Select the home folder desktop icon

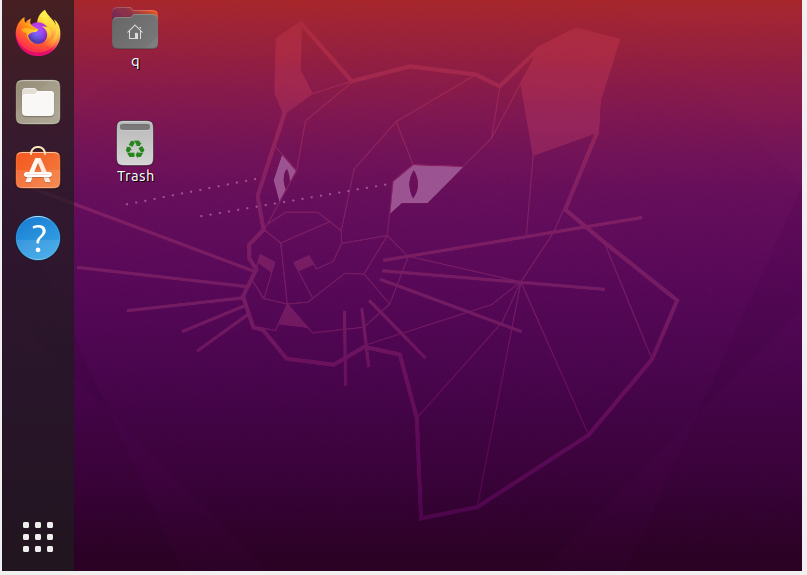click(x=135, y=28)
